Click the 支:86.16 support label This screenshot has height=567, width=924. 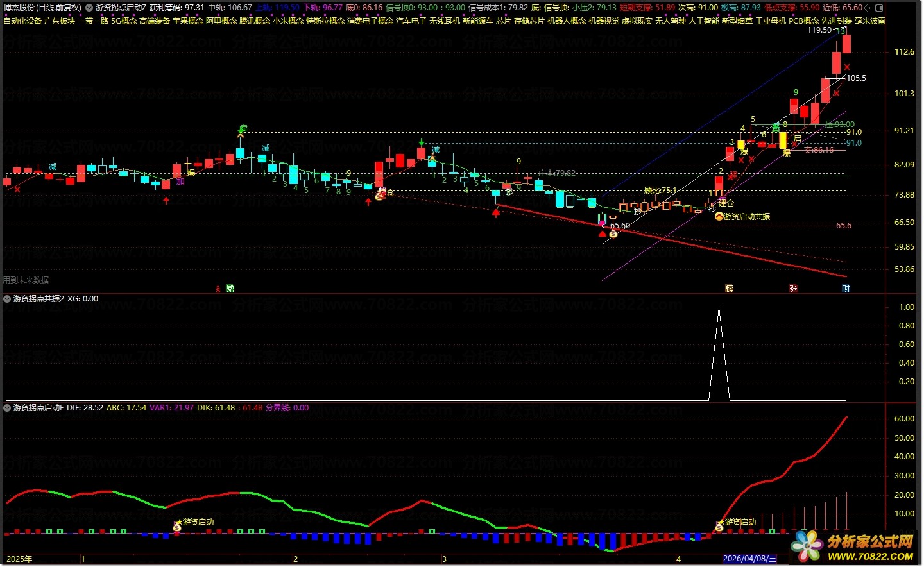coord(819,150)
